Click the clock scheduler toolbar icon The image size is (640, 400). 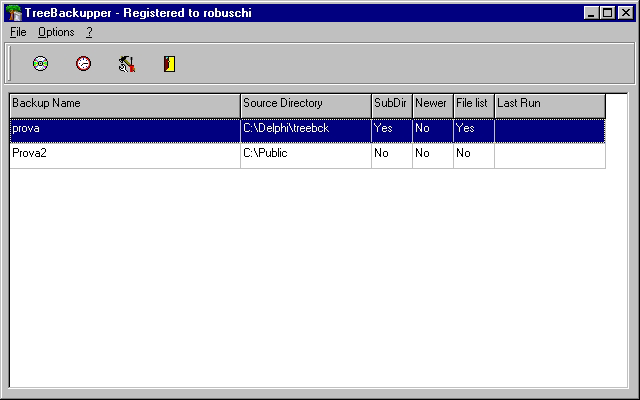(x=83, y=64)
